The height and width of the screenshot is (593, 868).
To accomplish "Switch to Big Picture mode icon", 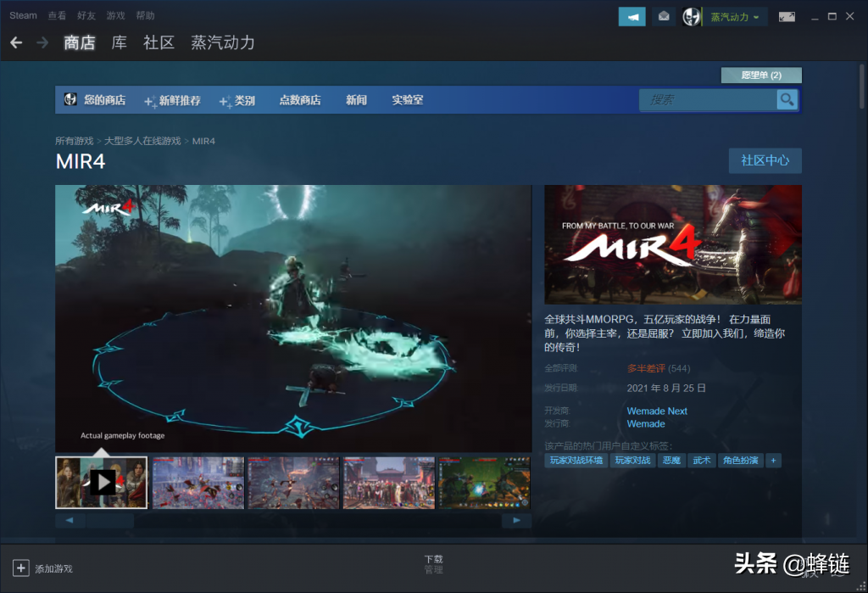I will coord(787,16).
